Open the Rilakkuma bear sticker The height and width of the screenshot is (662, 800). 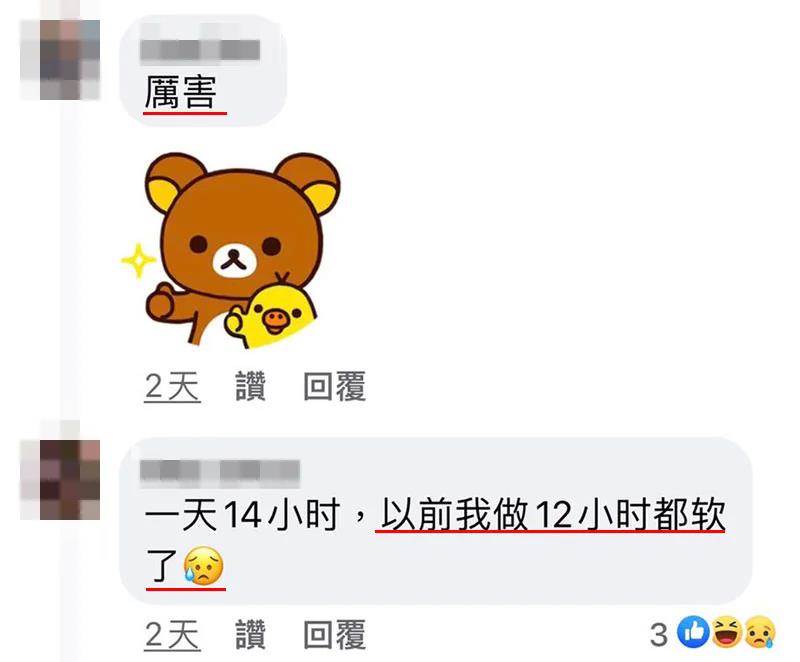point(231,250)
